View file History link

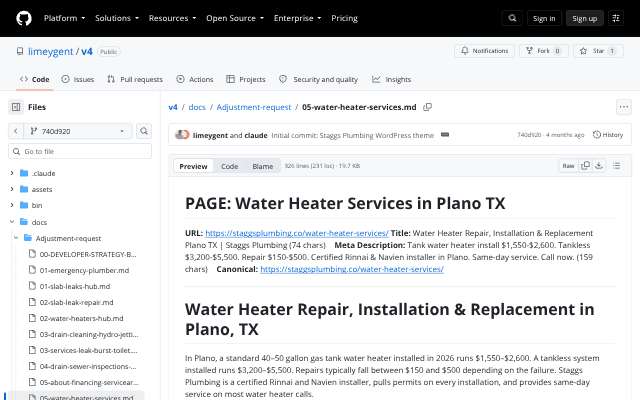point(608,135)
